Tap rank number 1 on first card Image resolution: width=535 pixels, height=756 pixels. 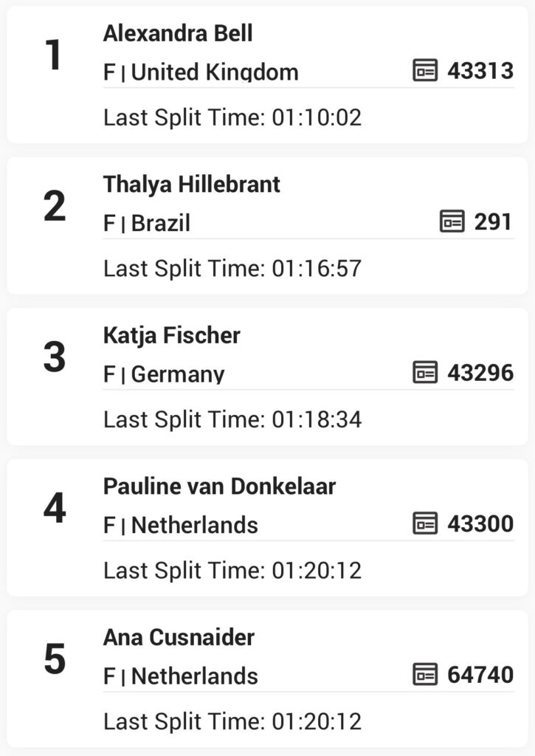click(x=53, y=55)
